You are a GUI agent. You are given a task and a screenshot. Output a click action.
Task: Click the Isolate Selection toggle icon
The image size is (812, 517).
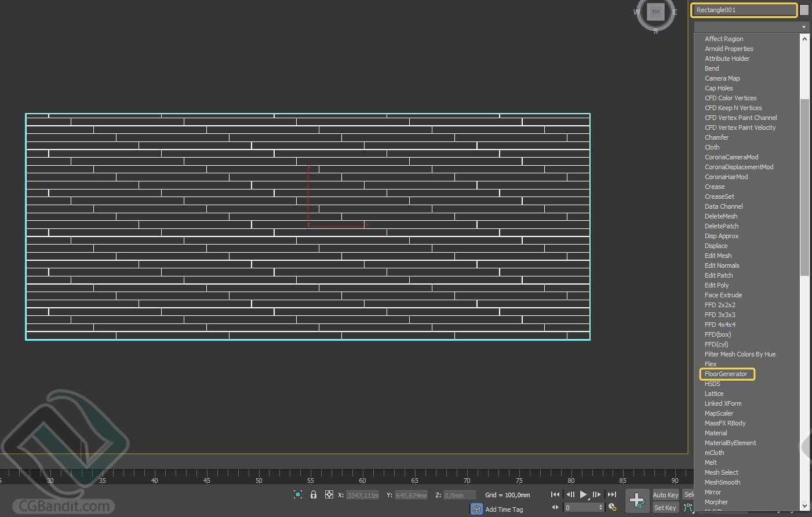click(x=298, y=494)
